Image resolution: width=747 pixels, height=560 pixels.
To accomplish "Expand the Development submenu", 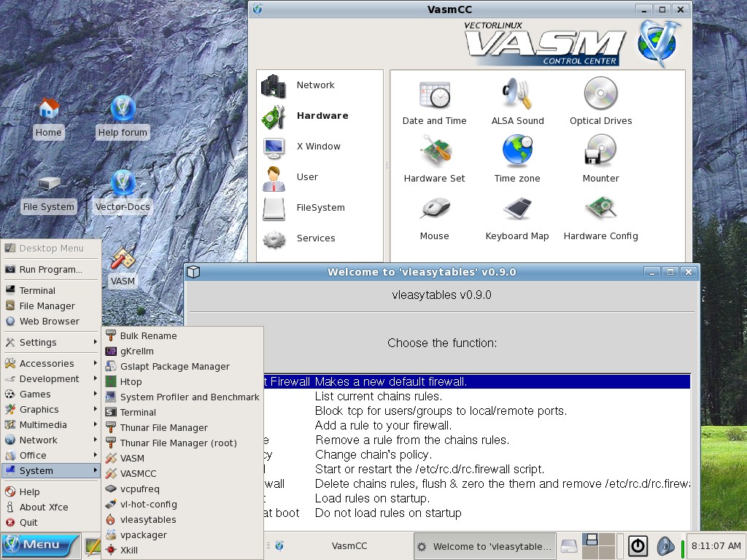I will [51, 378].
